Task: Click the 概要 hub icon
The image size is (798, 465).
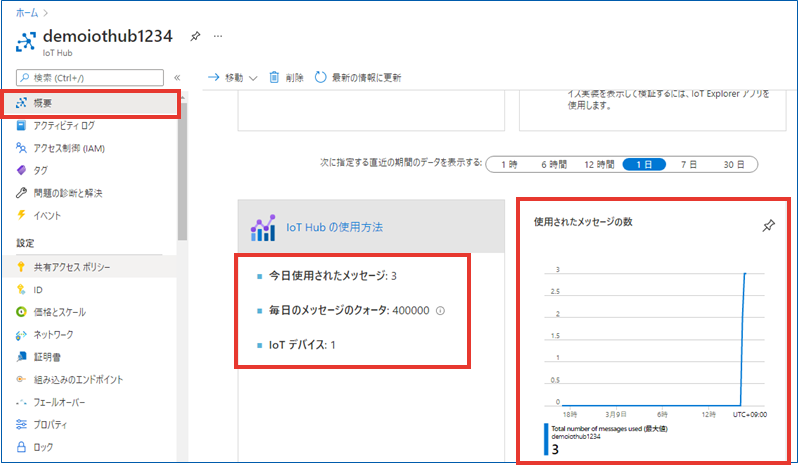Action: 21,103
